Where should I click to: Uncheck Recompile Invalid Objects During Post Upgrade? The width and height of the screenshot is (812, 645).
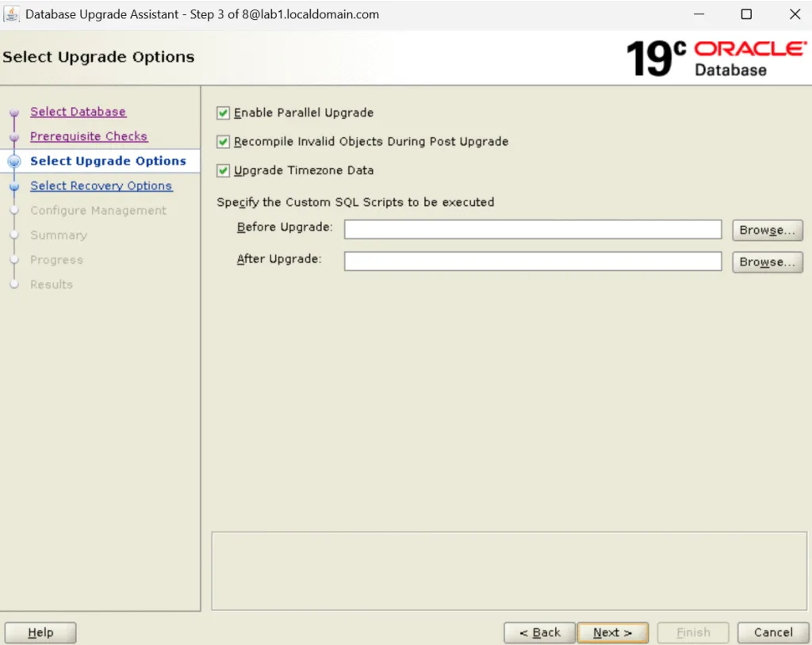223,141
